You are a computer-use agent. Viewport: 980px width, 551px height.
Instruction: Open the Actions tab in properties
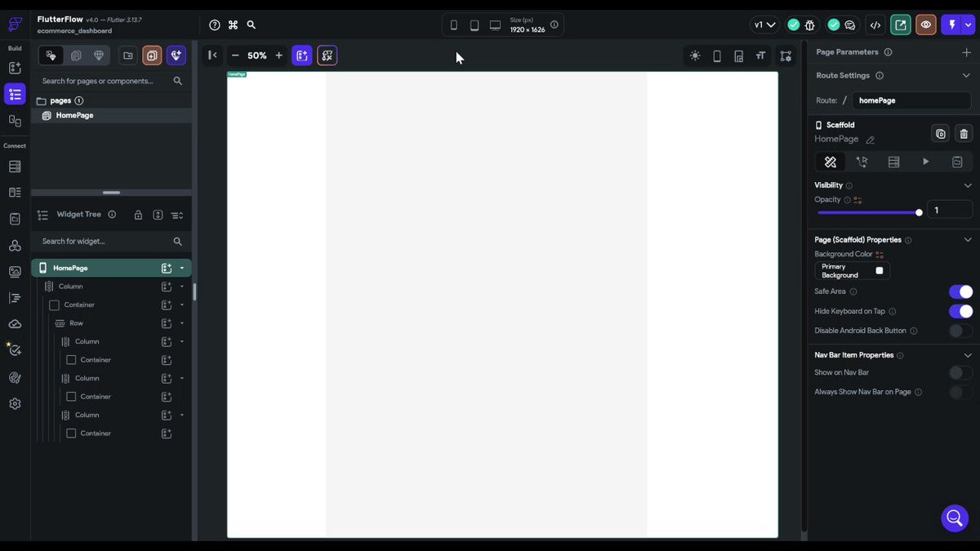862,162
